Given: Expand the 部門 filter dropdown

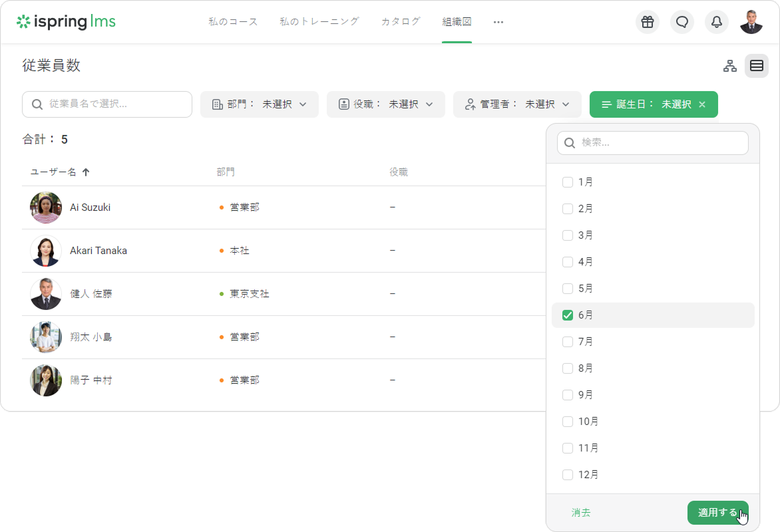Looking at the screenshot, I should 259,104.
